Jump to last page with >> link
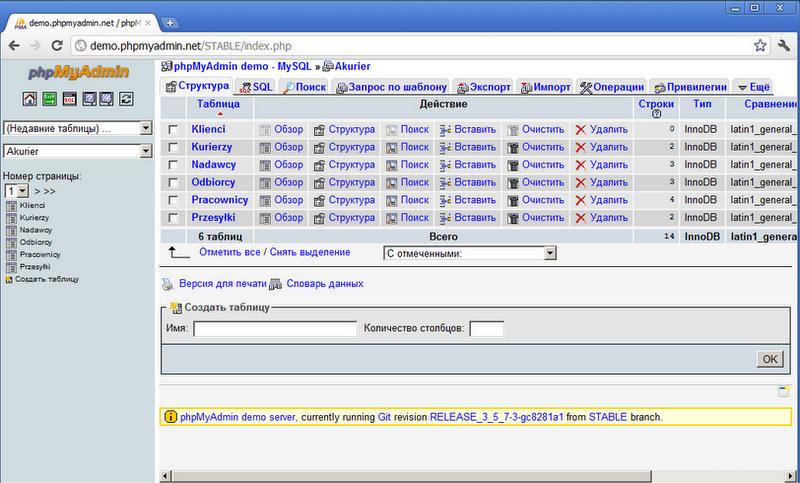Screen dimensions: 800x483 tap(49, 191)
